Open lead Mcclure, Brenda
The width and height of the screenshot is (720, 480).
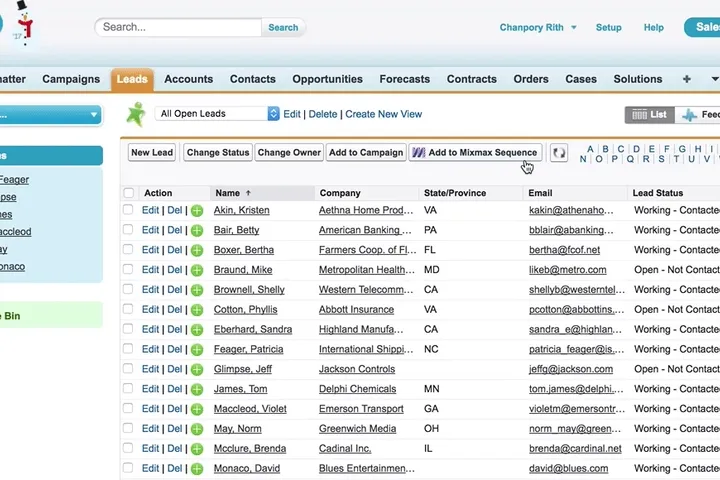tap(250, 448)
